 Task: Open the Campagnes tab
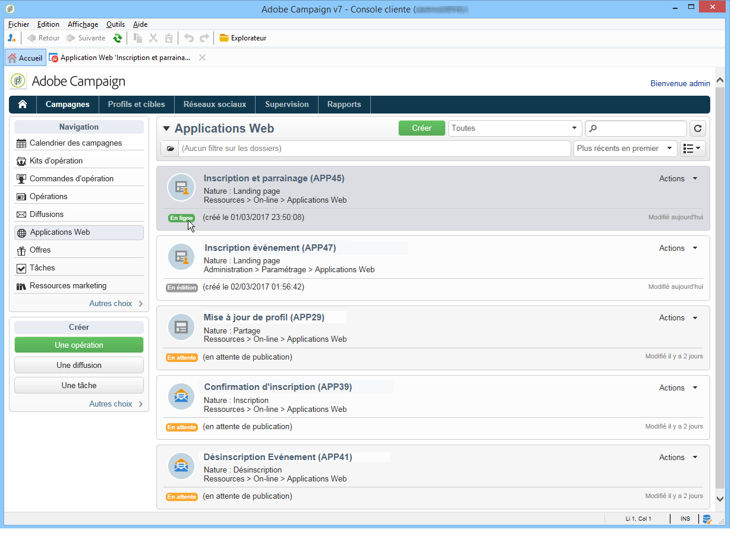pos(68,104)
